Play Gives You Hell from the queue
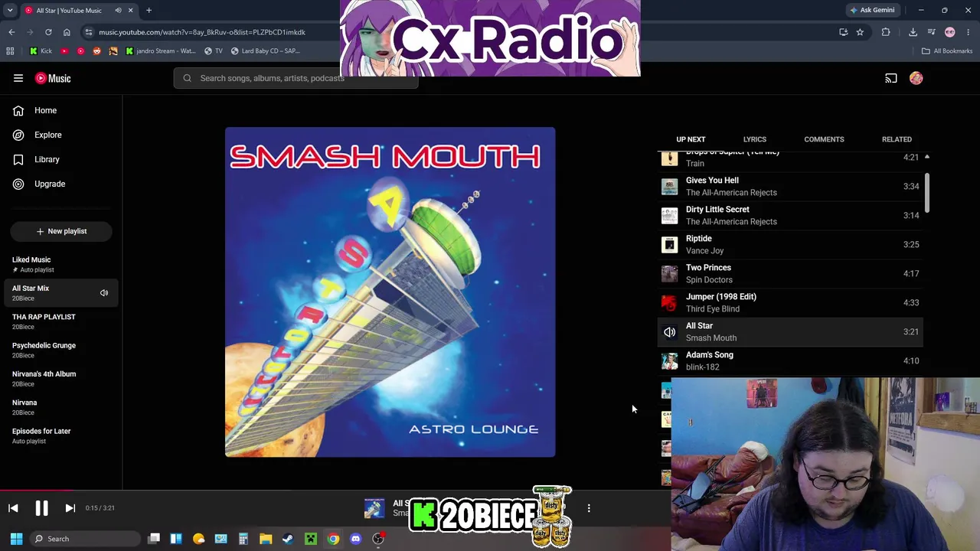The height and width of the screenshot is (551, 980). 790,186
